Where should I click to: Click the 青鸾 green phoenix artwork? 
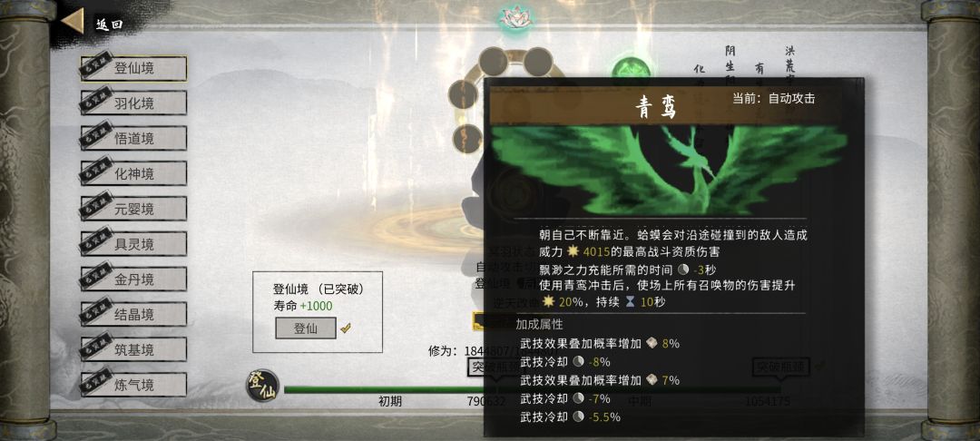(669, 170)
